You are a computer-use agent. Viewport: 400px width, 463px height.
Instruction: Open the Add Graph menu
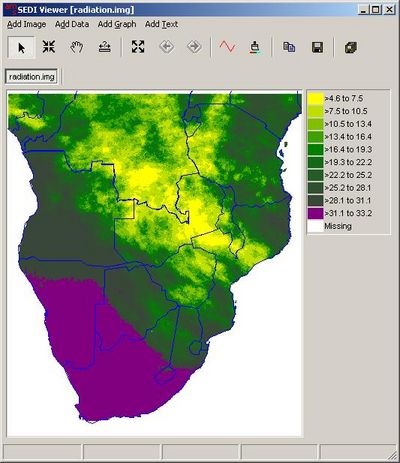pyautogui.click(x=117, y=24)
